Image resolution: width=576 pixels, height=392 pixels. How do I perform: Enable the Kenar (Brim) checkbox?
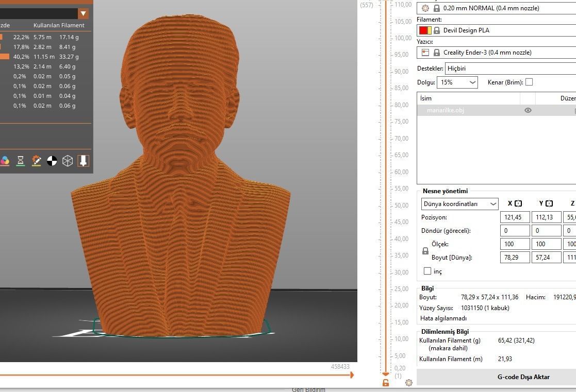click(x=529, y=82)
